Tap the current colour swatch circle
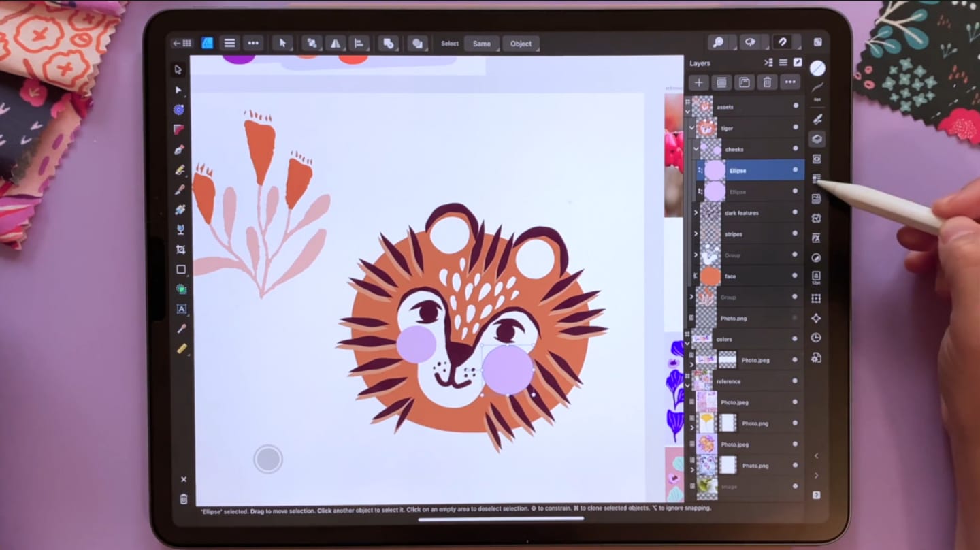Image resolution: width=980 pixels, height=550 pixels. coord(817,67)
